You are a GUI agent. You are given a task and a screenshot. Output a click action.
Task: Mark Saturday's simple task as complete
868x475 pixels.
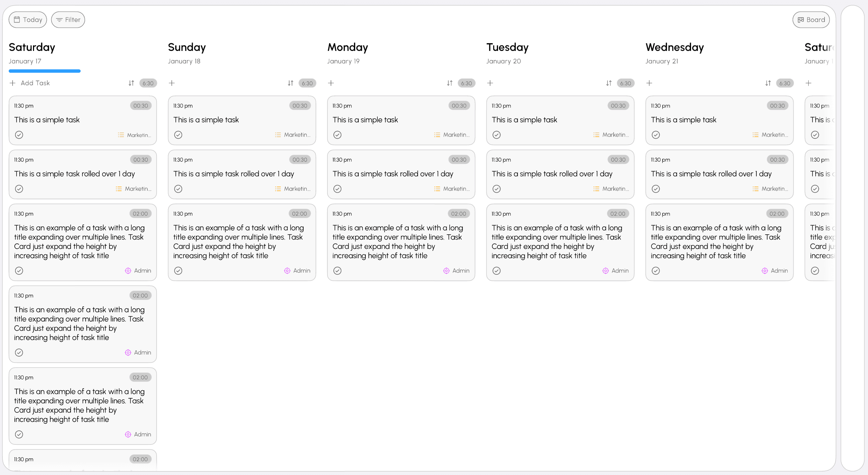tap(19, 135)
